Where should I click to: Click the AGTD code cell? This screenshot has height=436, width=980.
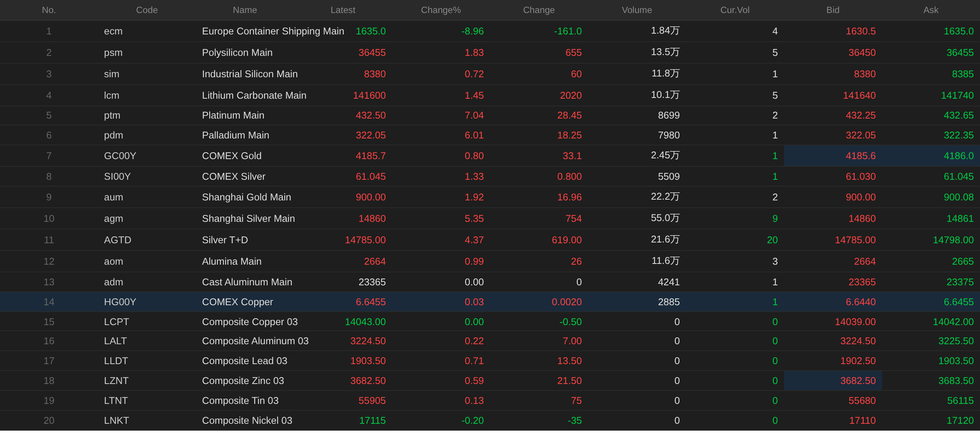tap(118, 240)
